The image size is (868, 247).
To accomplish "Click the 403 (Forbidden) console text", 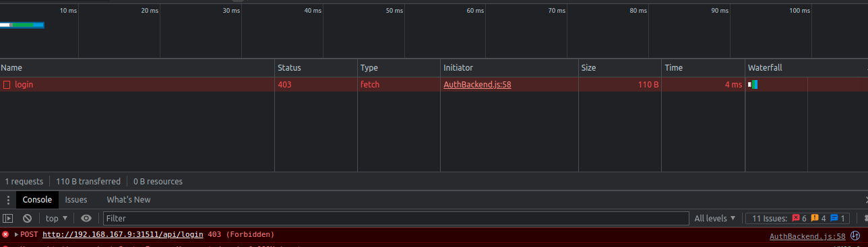I will [241, 235].
